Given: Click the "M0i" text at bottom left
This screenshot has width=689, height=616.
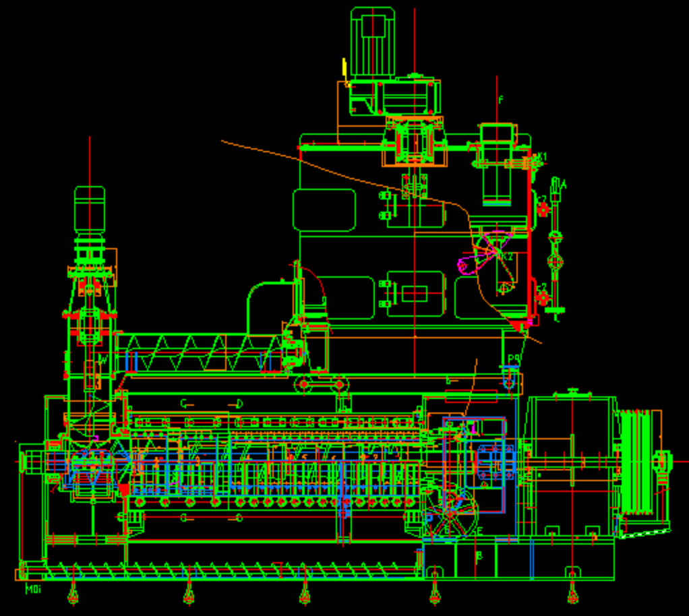Looking at the screenshot, I should [x=34, y=589].
